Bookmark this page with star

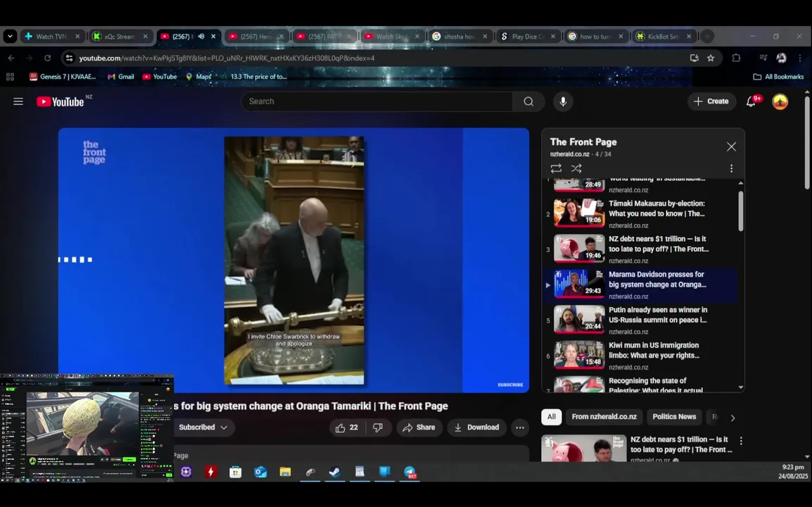click(x=711, y=58)
